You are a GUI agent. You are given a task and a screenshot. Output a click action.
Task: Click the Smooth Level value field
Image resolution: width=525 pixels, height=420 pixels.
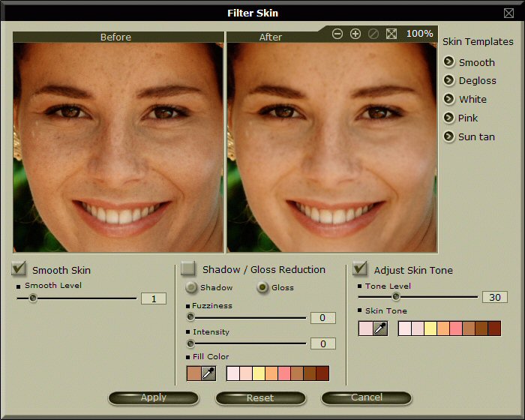click(154, 298)
